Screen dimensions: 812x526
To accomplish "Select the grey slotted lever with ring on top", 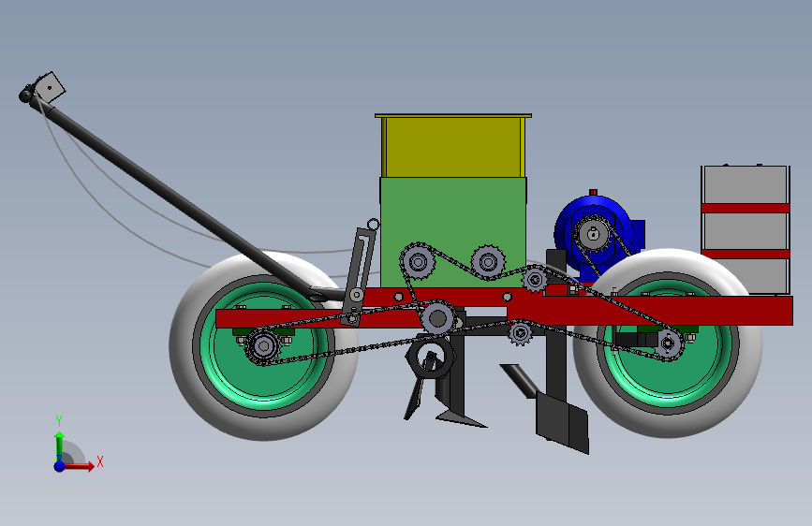I will (x=361, y=270).
